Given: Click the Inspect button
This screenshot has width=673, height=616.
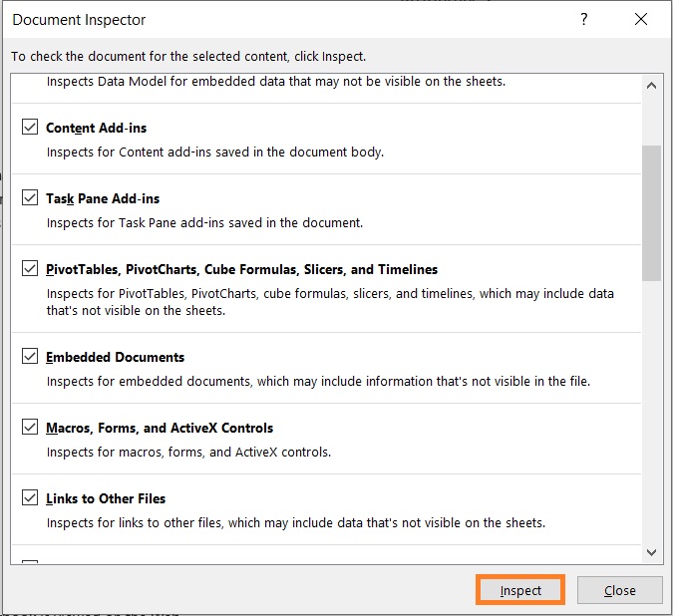Looking at the screenshot, I should point(520,590).
